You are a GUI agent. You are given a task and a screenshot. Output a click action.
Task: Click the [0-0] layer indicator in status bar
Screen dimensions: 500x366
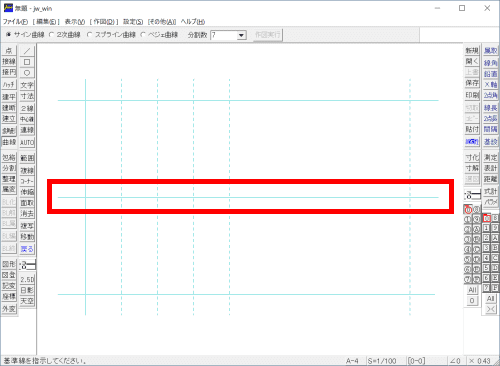click(x=416, y=361)
